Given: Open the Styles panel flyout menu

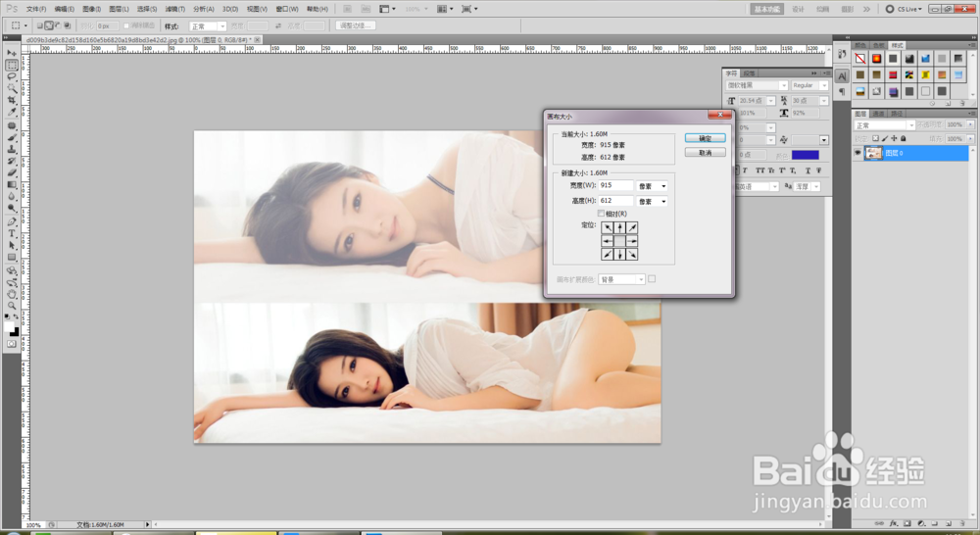Looking at the screenshot, I should click(x=972, y=45).
